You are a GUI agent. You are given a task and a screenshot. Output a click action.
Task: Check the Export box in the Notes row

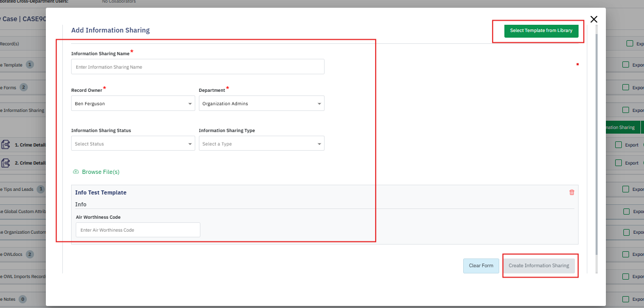625,299
